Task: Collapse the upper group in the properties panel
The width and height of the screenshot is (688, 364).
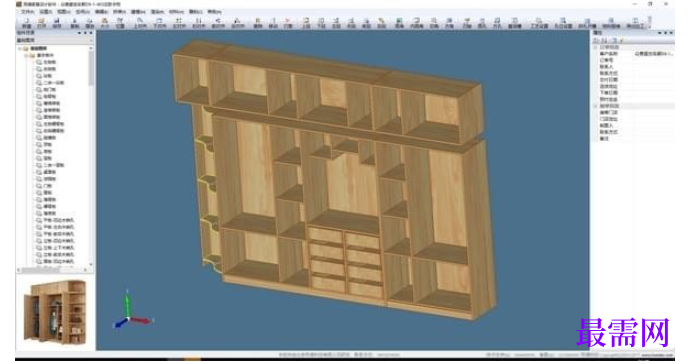Action: point(595,47)
